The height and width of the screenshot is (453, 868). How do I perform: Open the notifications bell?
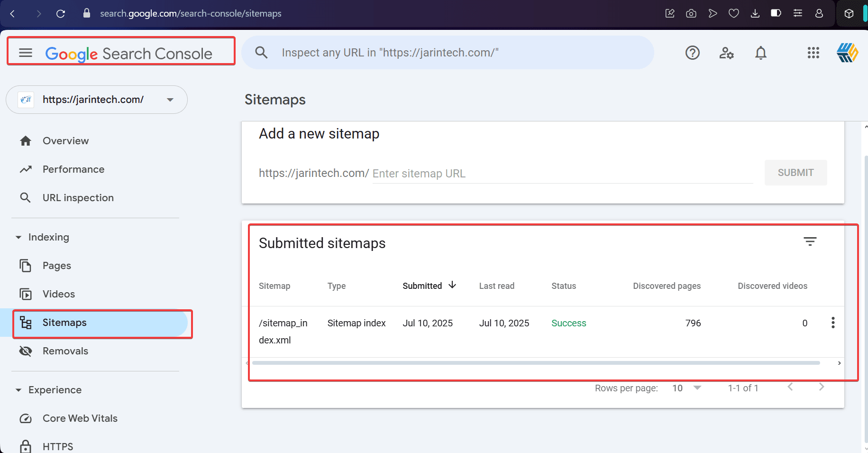pyautogui.click(x=760, y=53)
